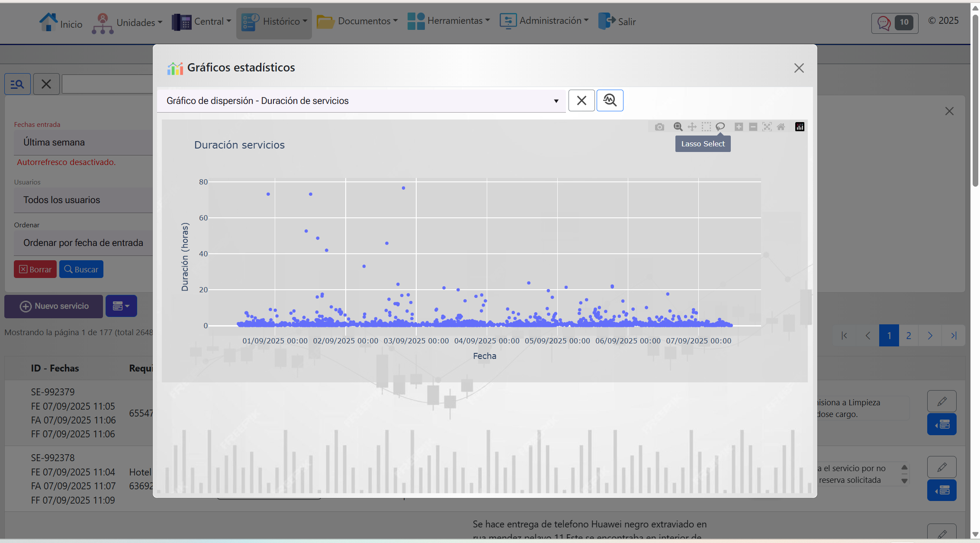Zoom out the chart with minus icon
The image size is (980, 543).
(x=753, y=127)
